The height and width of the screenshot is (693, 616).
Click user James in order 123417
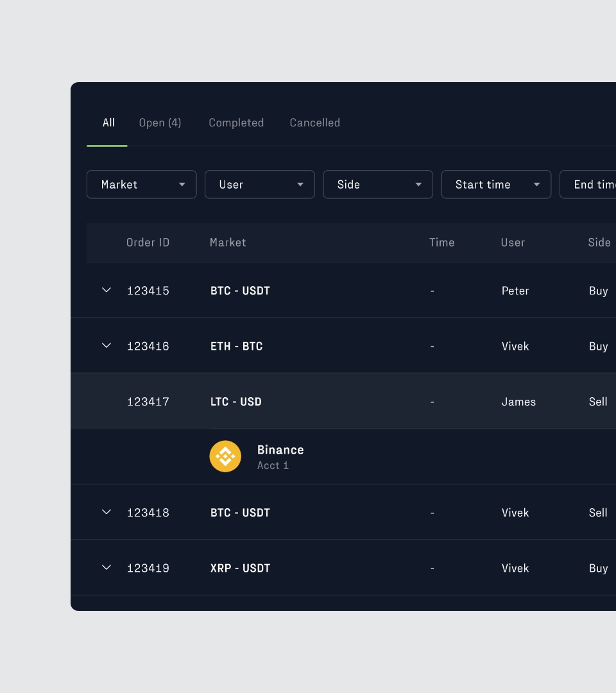pyautogui.click(x=518, y=402)
